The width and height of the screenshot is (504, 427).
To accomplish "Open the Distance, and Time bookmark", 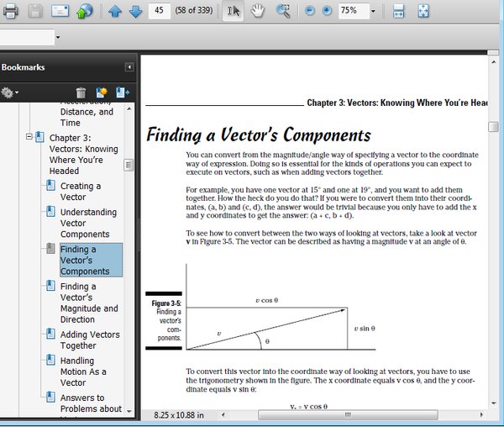I will point(87,117).
